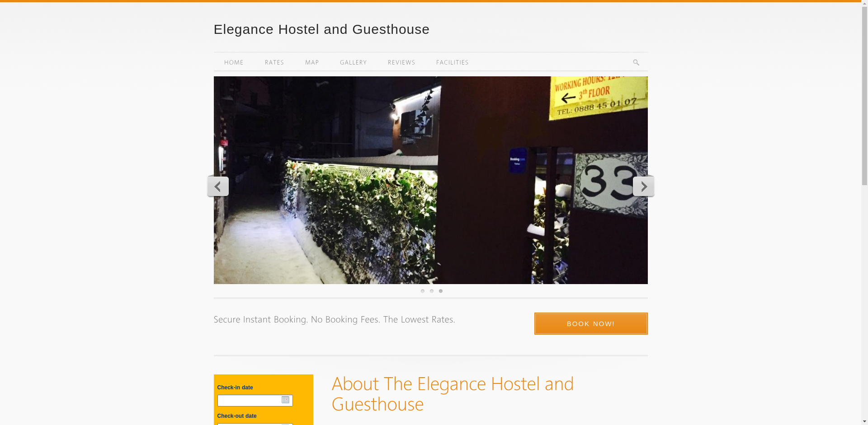The width and height of the screenshot is (868, 425).
Task: Click the Check-out date label
Action: pos(237,416)
